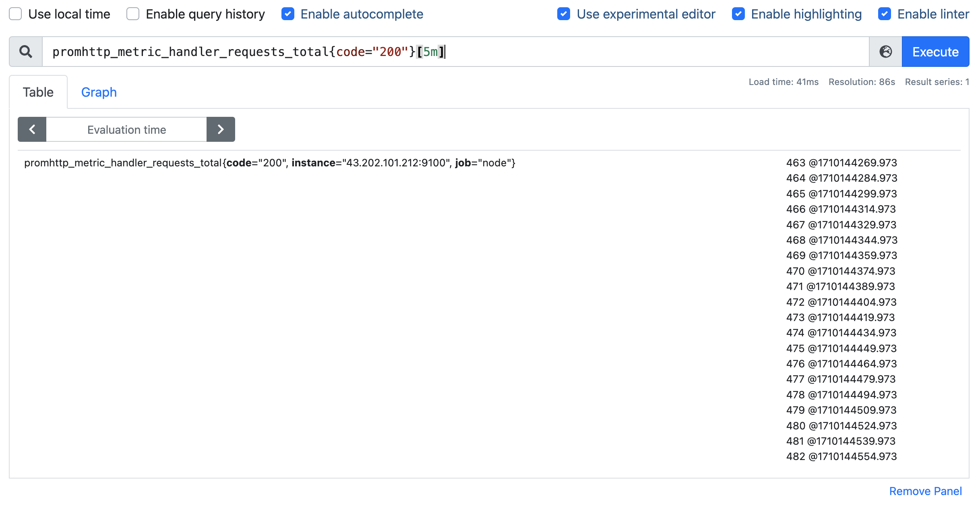Step evaluation time forward with right chevron

coord(221,129)
